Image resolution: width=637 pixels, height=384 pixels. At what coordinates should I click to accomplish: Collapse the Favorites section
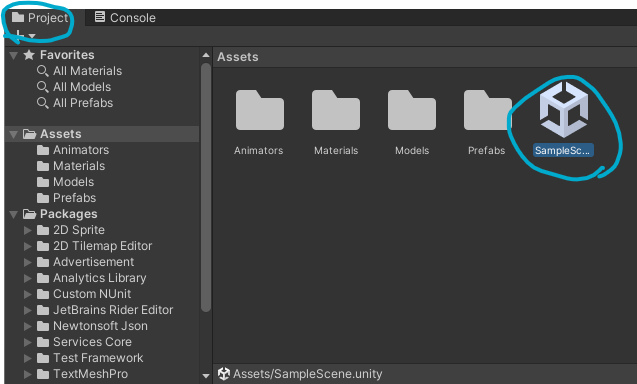click(x=14, y=55)
